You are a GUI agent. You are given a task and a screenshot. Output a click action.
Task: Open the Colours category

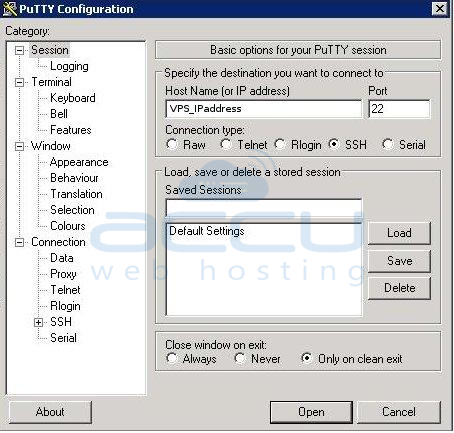pos(68,226)
